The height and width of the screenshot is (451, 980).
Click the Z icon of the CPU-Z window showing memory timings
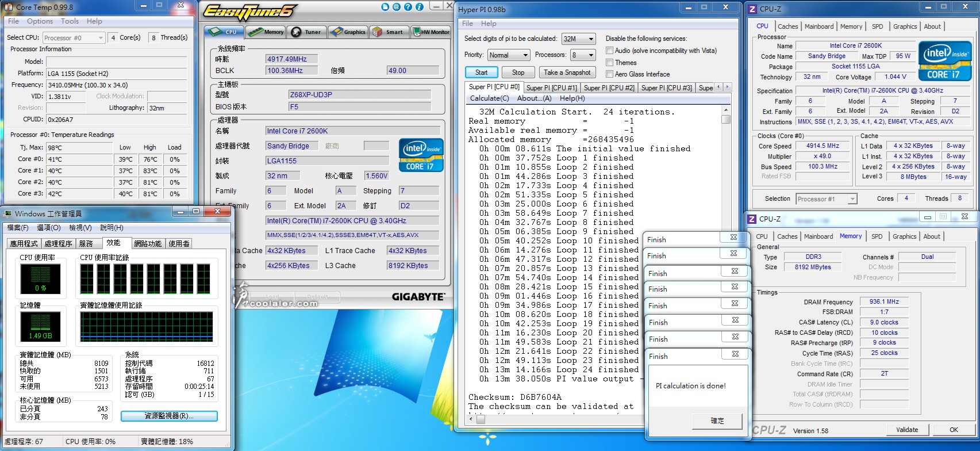click(752, 219)
